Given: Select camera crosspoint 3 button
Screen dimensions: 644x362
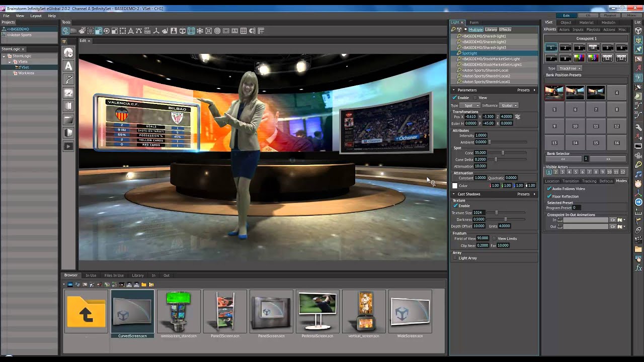Looking at the screenshot, I should [579, 48].
